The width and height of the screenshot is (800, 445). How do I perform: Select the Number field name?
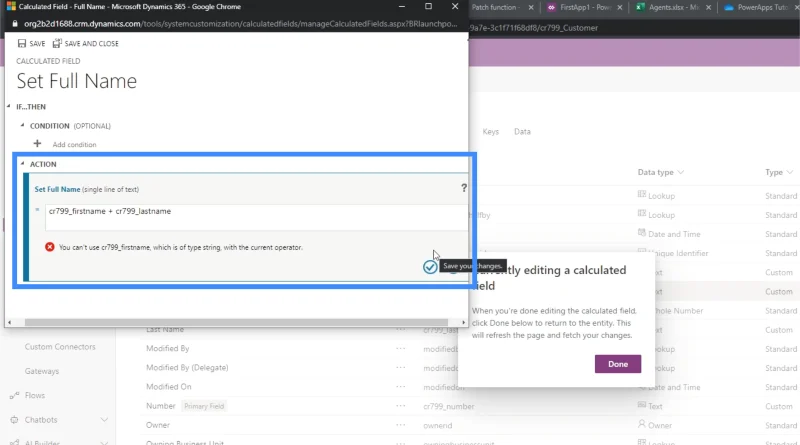tap(161, 406)
